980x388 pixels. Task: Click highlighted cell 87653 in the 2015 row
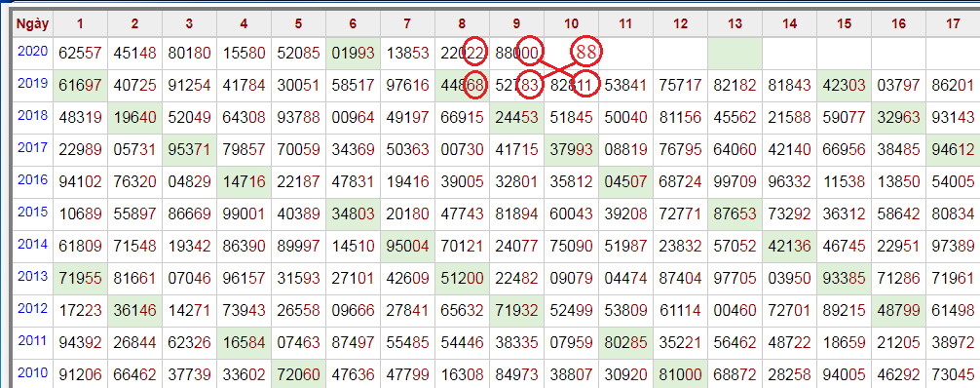point(735,214)
